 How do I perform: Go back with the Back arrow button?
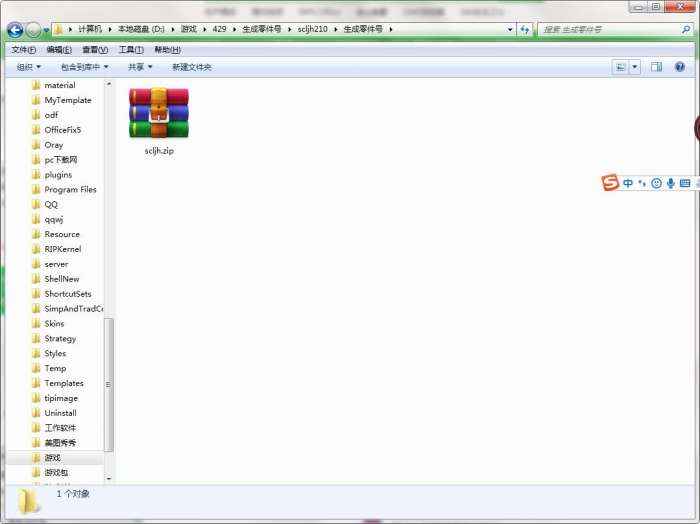click(15, 30)
